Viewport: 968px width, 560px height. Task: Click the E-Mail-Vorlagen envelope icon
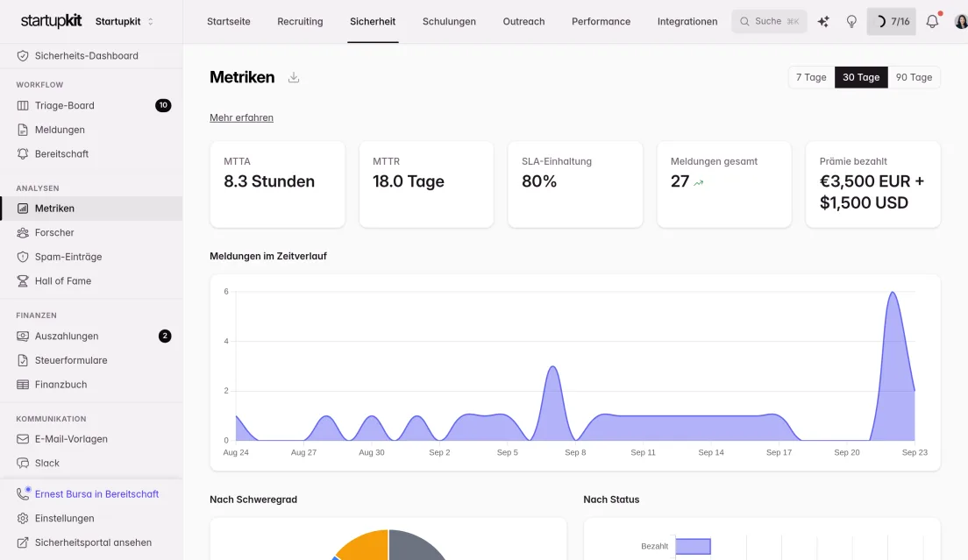coord(23,439)
